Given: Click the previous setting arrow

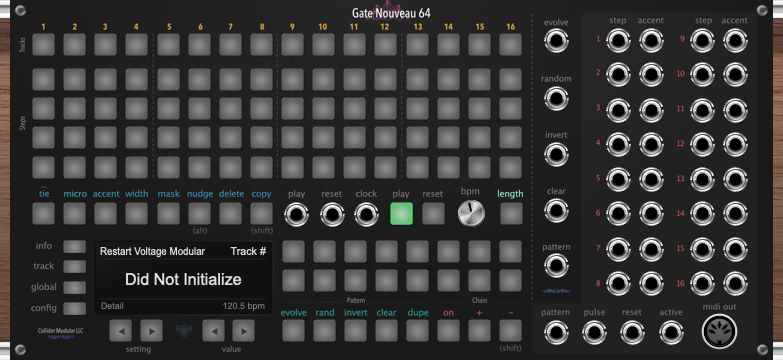Looking at the screenshot, I should coord(120,331).
